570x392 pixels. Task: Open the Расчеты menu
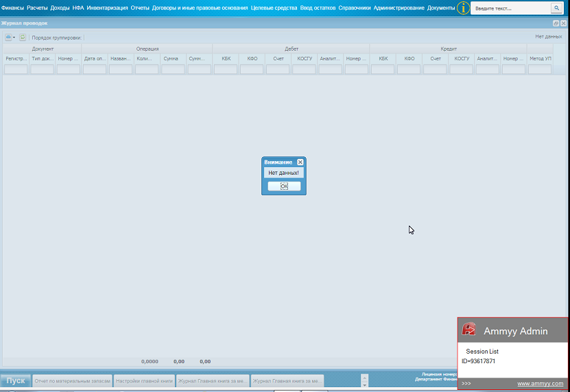pos(37,8)
